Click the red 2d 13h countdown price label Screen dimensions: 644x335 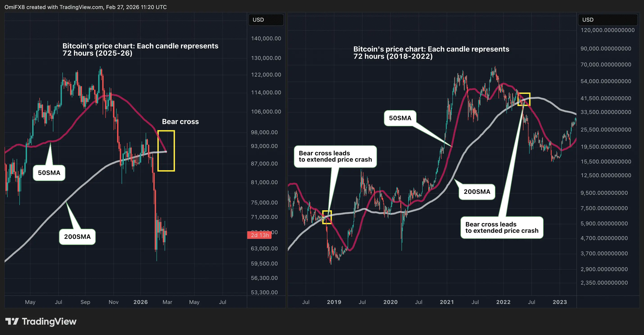[259, 235]
